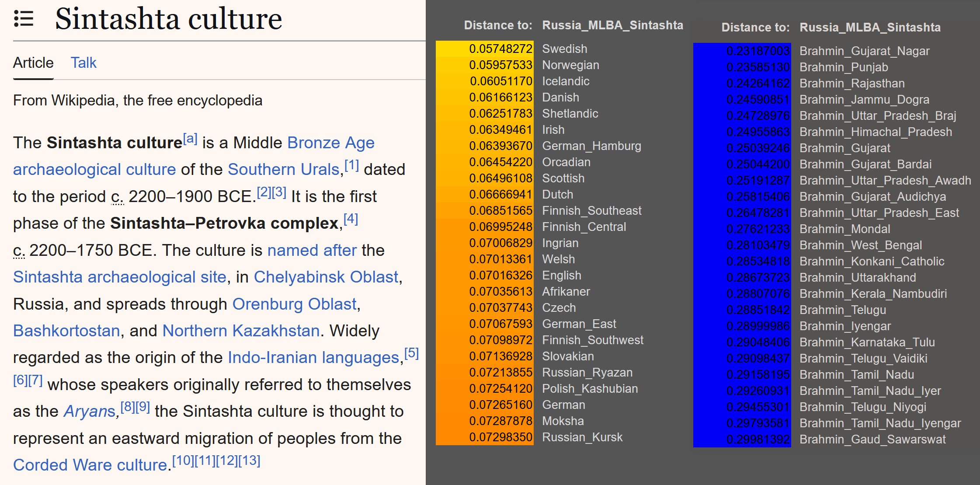Select the Brahmin_Gaud_Sawarswat value 0.29981392
The image size is (980, 485).
tap(758, 440)
